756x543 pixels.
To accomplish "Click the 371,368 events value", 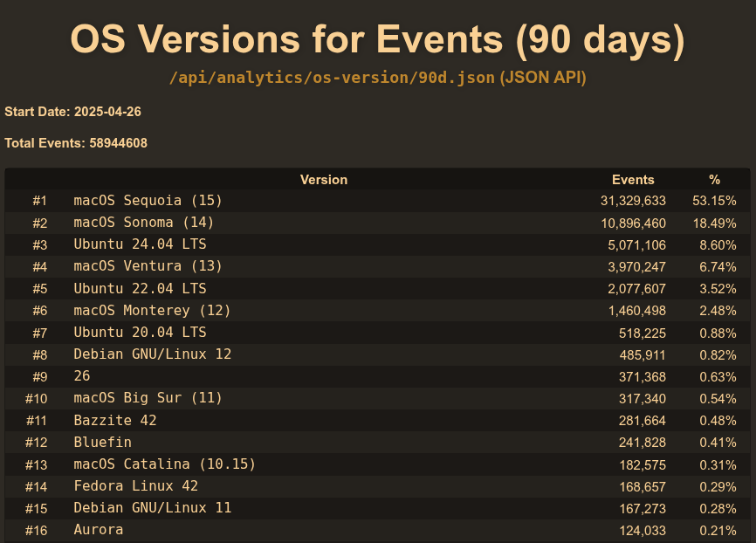I will pyautogui.click(x=643, y=377).
